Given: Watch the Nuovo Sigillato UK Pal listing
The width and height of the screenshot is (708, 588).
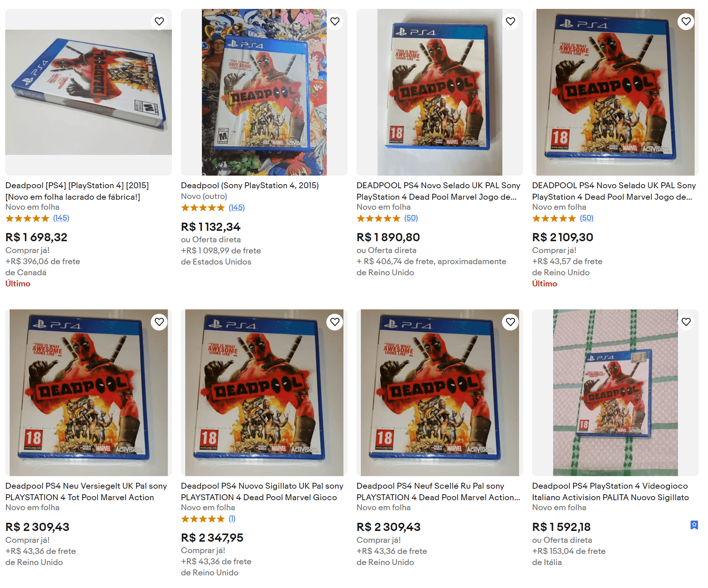Looking at the screenshot, I should 335,322.
